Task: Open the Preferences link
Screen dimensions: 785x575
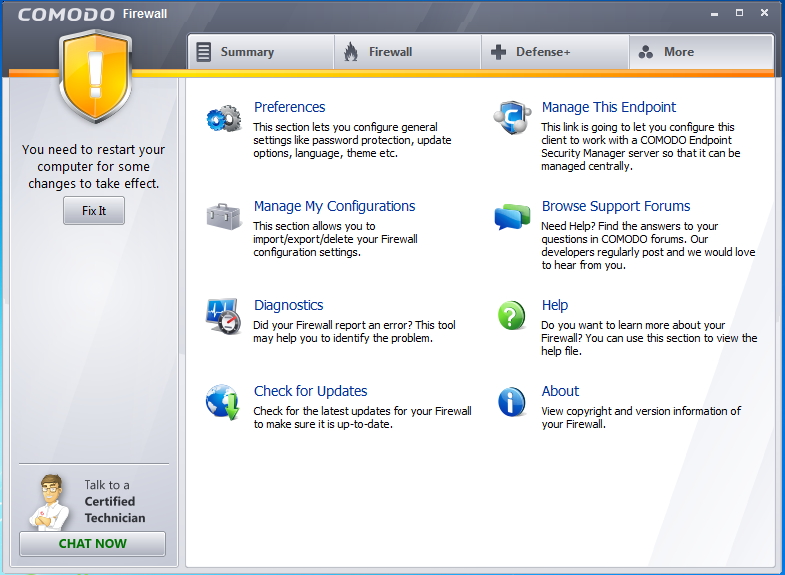Action: point(289,107)
